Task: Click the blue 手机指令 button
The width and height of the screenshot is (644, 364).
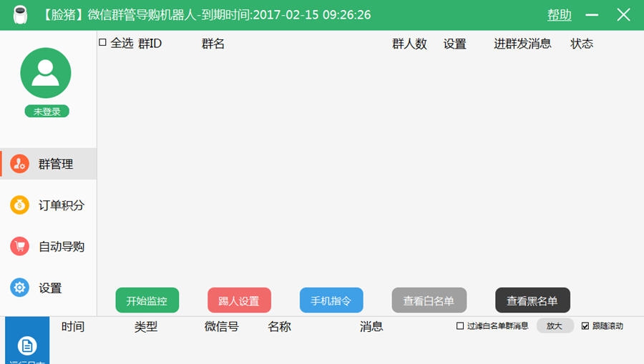Action: pos(331,300)
